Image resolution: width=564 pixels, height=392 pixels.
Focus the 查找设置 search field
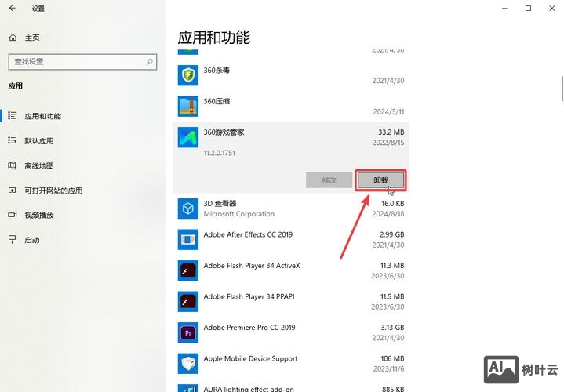(x=82, y=61)
